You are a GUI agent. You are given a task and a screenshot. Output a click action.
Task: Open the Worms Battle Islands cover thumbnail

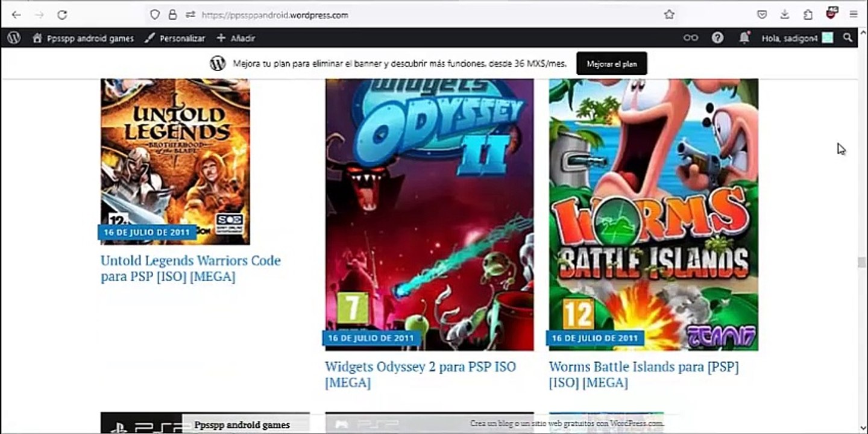(x=653, y=215)
